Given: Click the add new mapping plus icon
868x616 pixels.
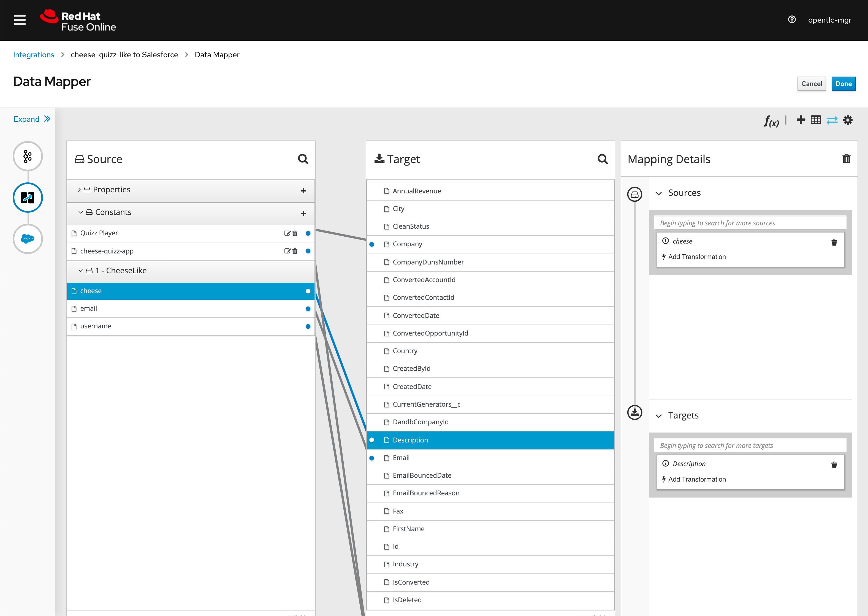Looking at the screenshot, I should pos(800,121).
